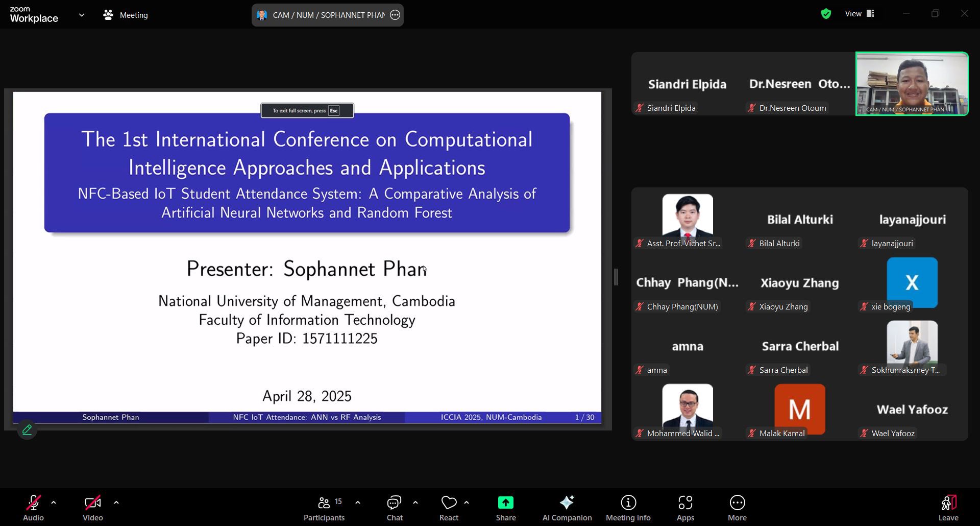Select Wael Yafooz participant tile

[912, 410]
